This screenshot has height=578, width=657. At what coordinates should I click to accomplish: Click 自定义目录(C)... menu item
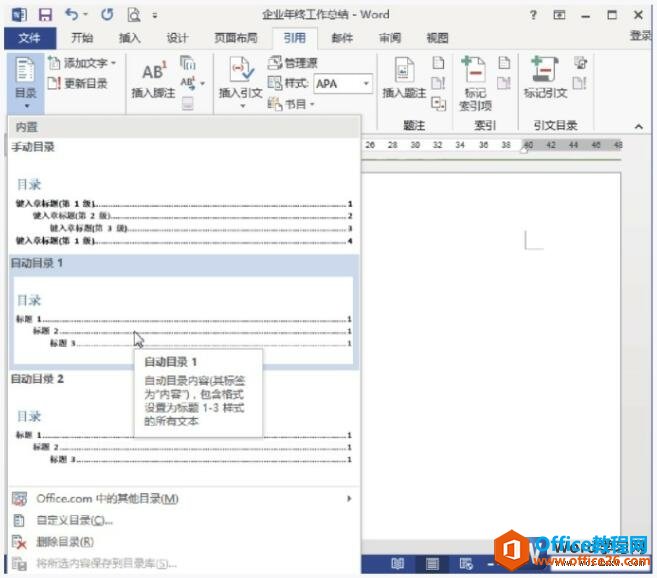click(x=184, y=520)
